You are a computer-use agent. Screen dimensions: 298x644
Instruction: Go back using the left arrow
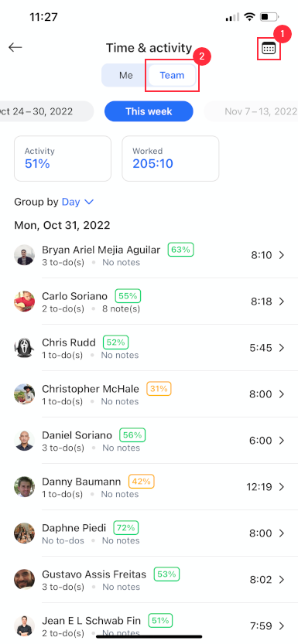[x=15, y=48]
